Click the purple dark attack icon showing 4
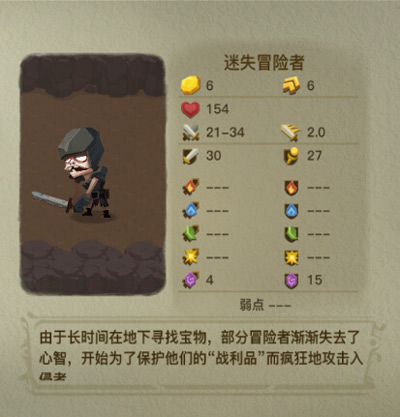This screenshot has width=400, height=417. [191, 280]
